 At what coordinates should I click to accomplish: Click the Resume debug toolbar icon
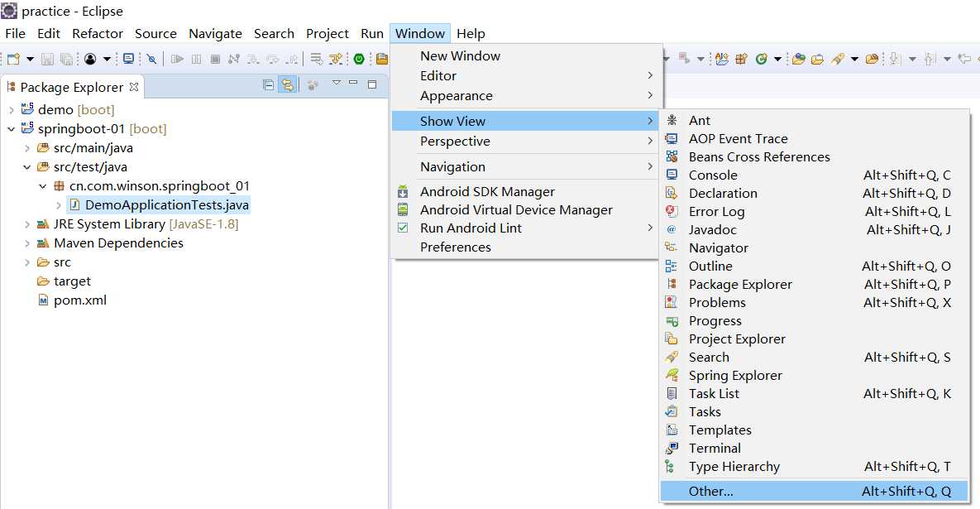(178, 59)
